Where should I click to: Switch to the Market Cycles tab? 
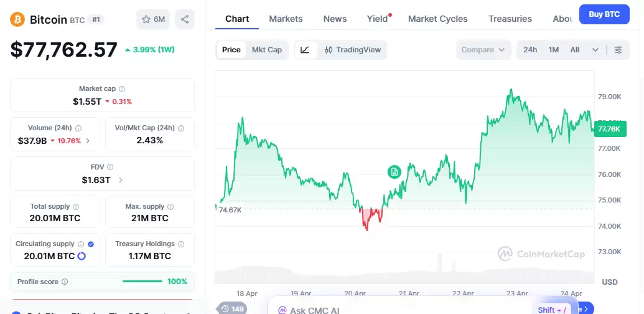click(x=437, y=19)
